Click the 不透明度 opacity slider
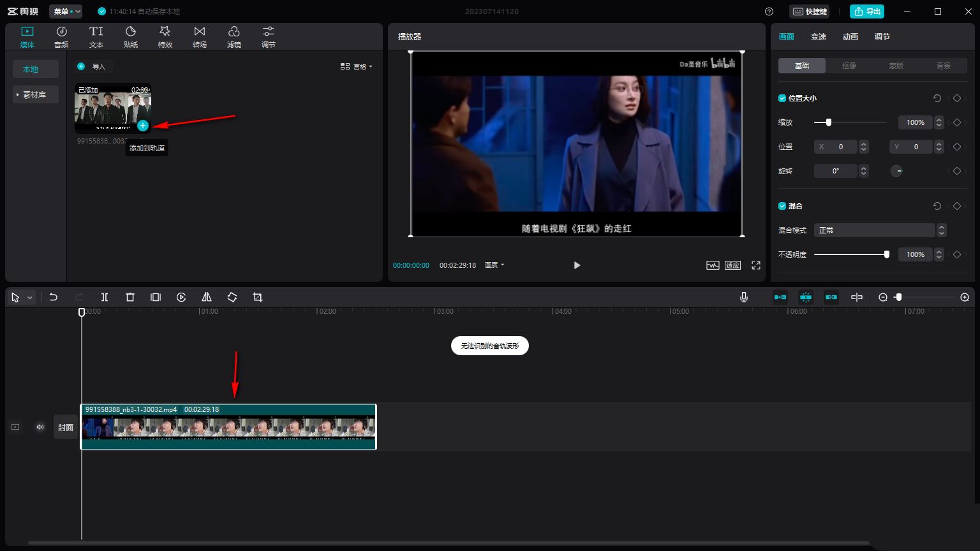Viewport: 980px width, 551px height. [x=852, y=254]
